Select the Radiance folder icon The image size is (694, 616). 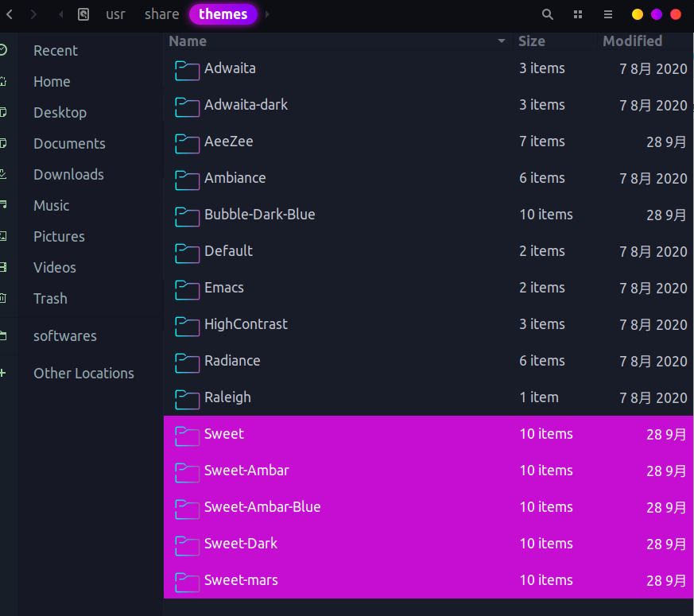click(187, 362)
